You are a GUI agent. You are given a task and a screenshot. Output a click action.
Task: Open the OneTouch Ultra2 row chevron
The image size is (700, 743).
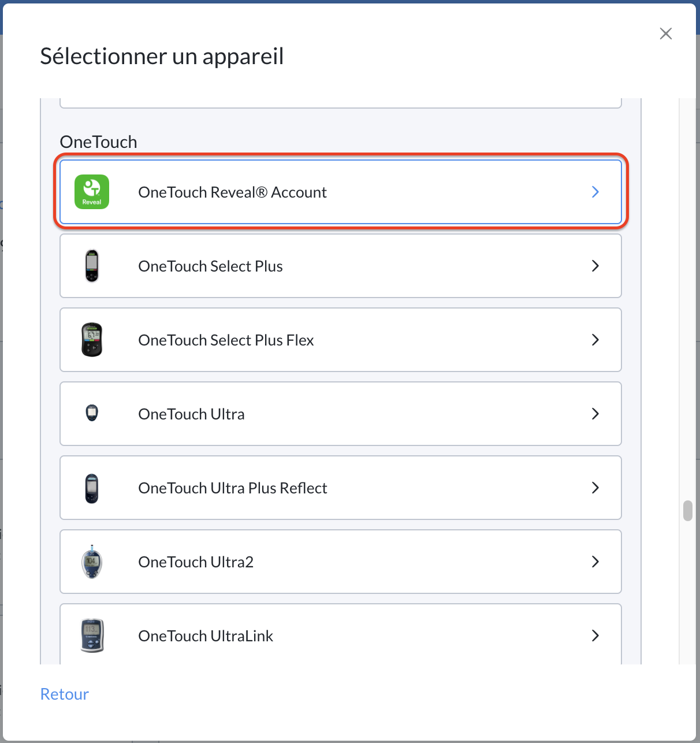pos(595,562)
